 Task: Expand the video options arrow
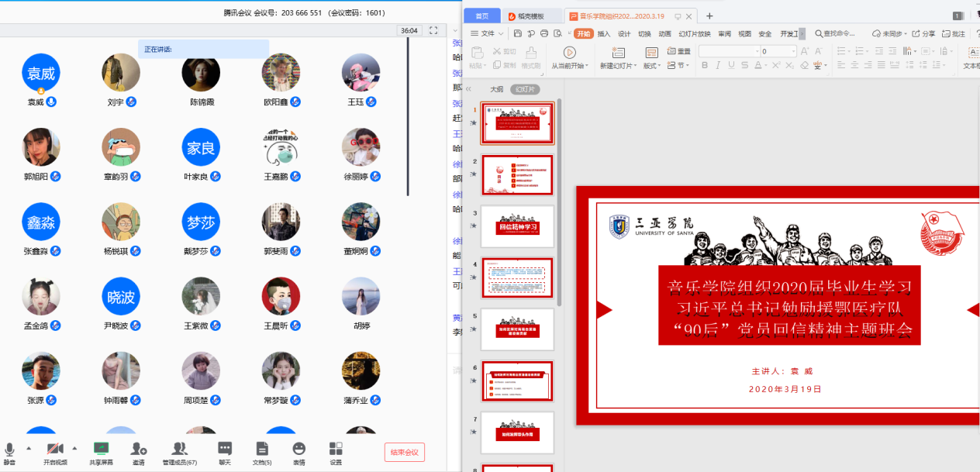coord(74,448)
